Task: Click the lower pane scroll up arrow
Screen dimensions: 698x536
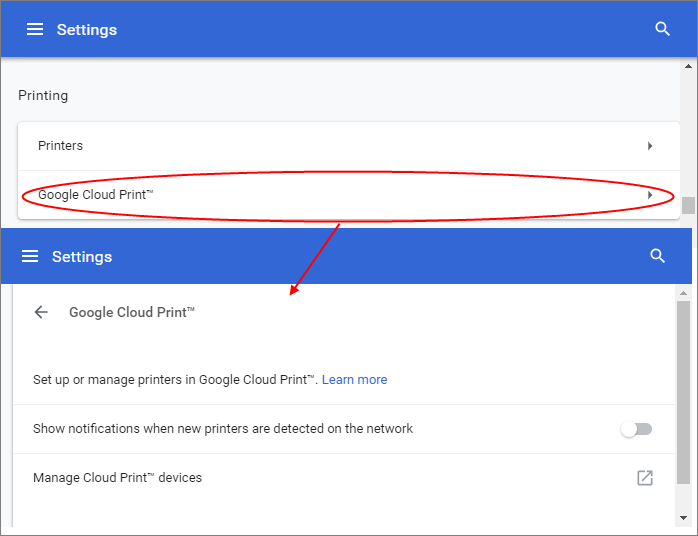Action: pyautogui.click(x=683, y=293)
